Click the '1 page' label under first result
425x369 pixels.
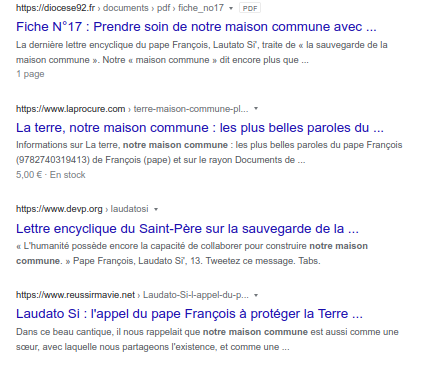(x=30, y=74)
